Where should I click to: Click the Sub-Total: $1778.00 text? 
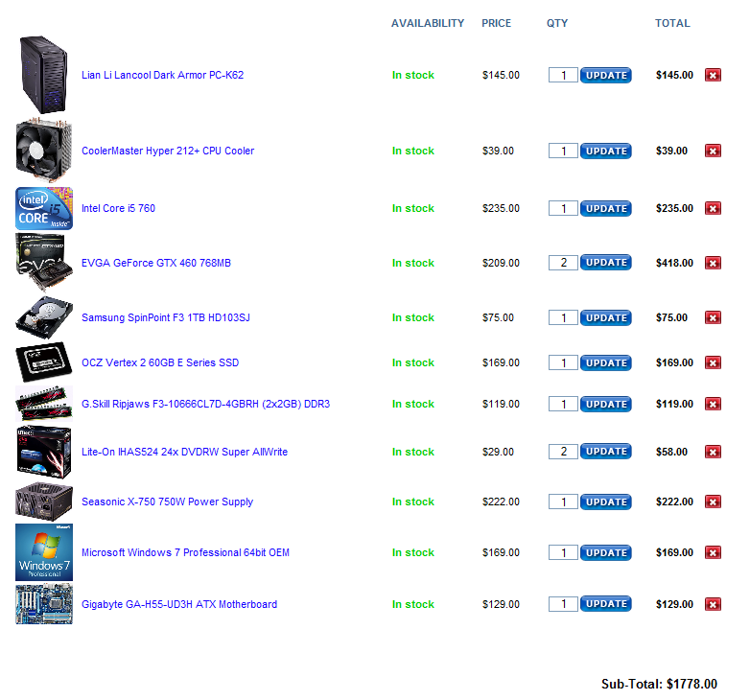pos(659,684)
